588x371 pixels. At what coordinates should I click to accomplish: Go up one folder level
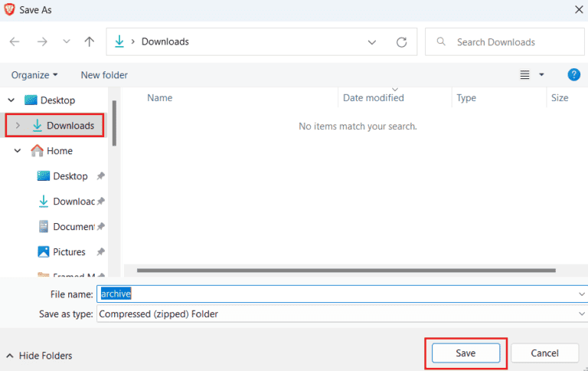point(90,42)
